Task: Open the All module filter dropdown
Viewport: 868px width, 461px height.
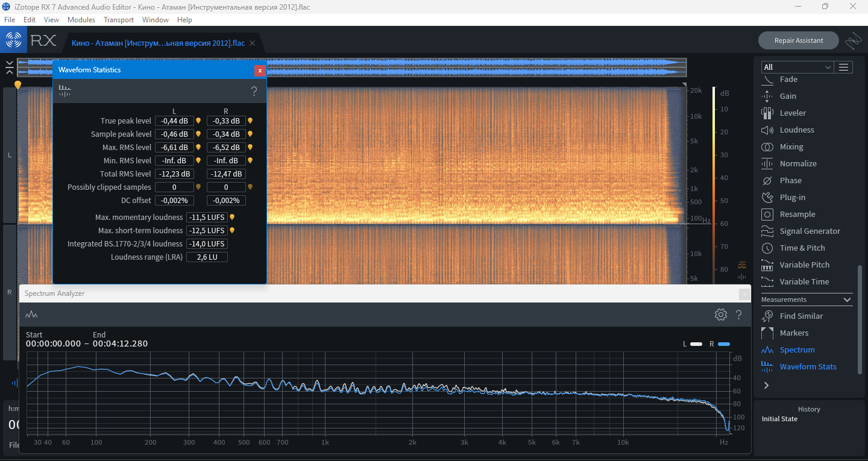Action: pyautogui.click(x=797, y=67)
